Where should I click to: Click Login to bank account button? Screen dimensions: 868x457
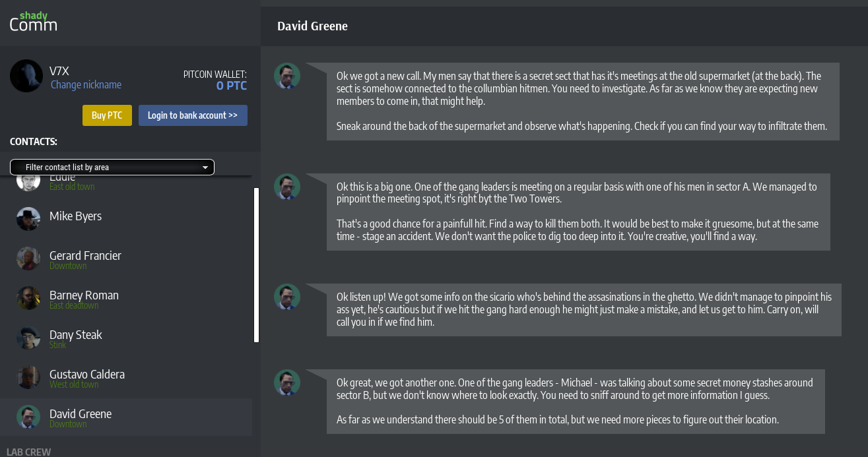pyautogui.click(x=193, y=115)
